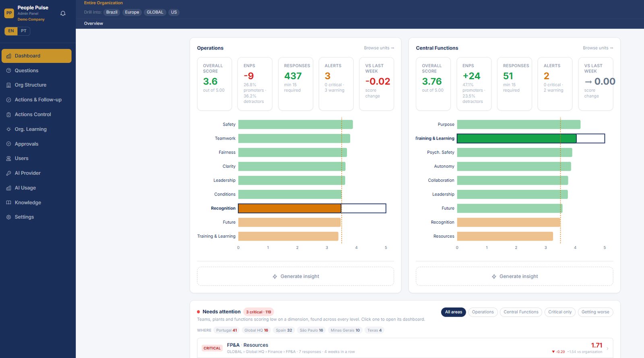Click the Questions icon in sidebar
Image resolution: width=644 pixels, height=358 pixels.
(x=8, y=70)
